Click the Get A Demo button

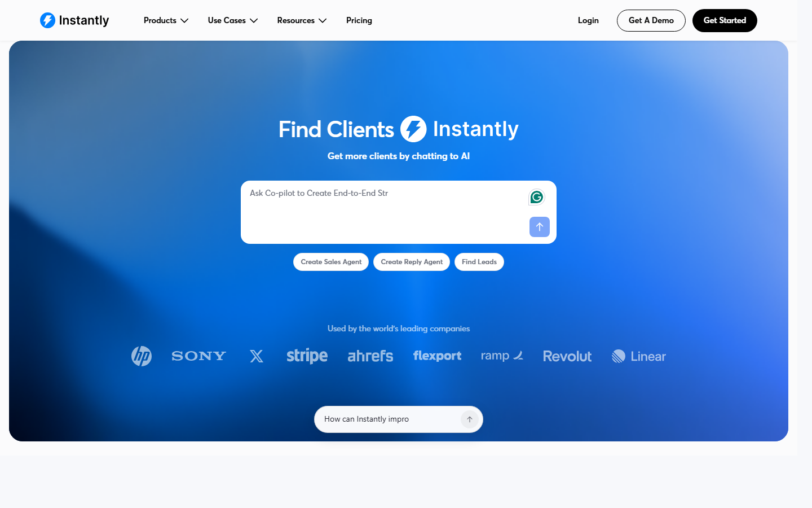(x=651, y=20)
